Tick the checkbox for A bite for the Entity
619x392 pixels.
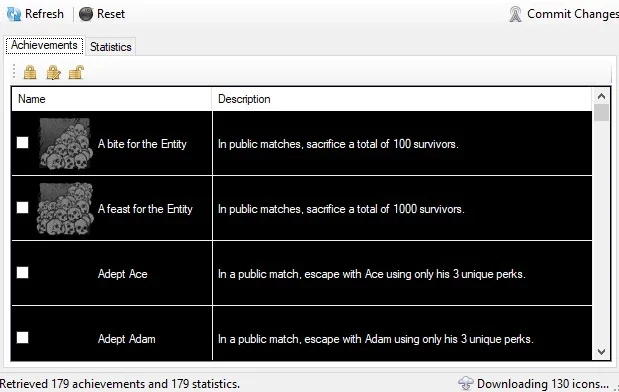pos(23,143)
